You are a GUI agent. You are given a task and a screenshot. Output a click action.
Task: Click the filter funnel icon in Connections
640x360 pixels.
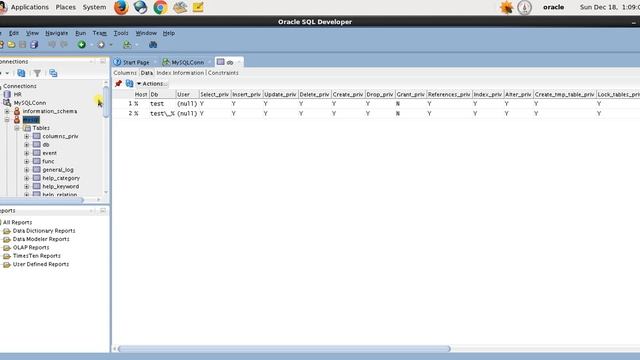coord(37,73)
